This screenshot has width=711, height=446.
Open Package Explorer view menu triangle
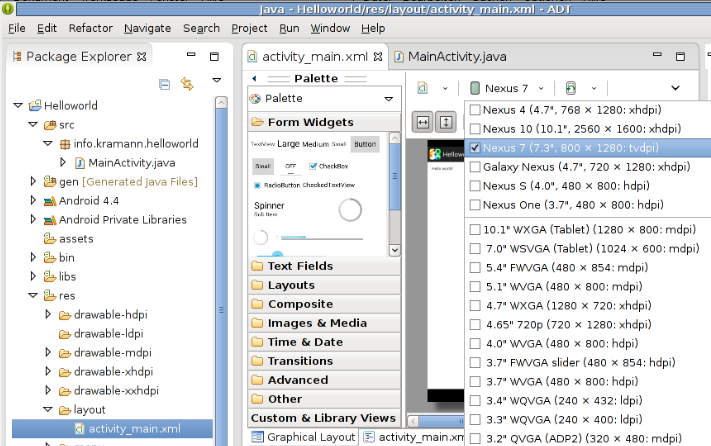[x=217, y=80]
